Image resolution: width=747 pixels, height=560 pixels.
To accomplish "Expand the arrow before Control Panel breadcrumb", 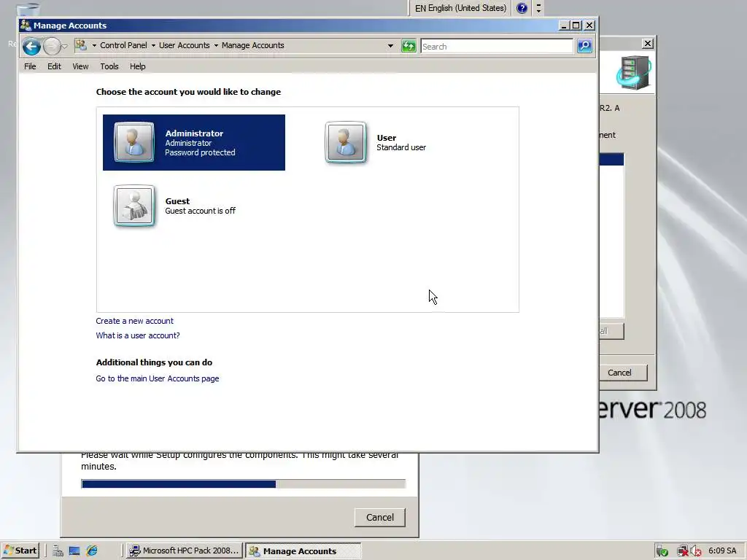I will click(x=94, y=45).
